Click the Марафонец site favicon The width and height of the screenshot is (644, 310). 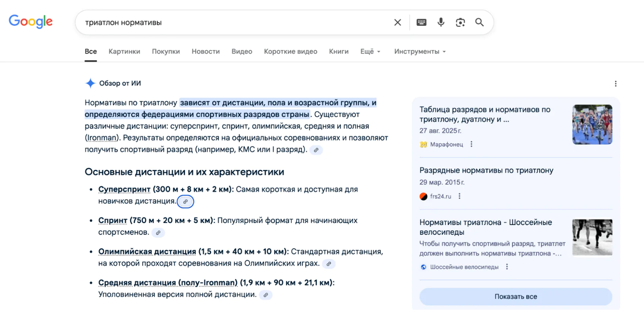(423, 145)
